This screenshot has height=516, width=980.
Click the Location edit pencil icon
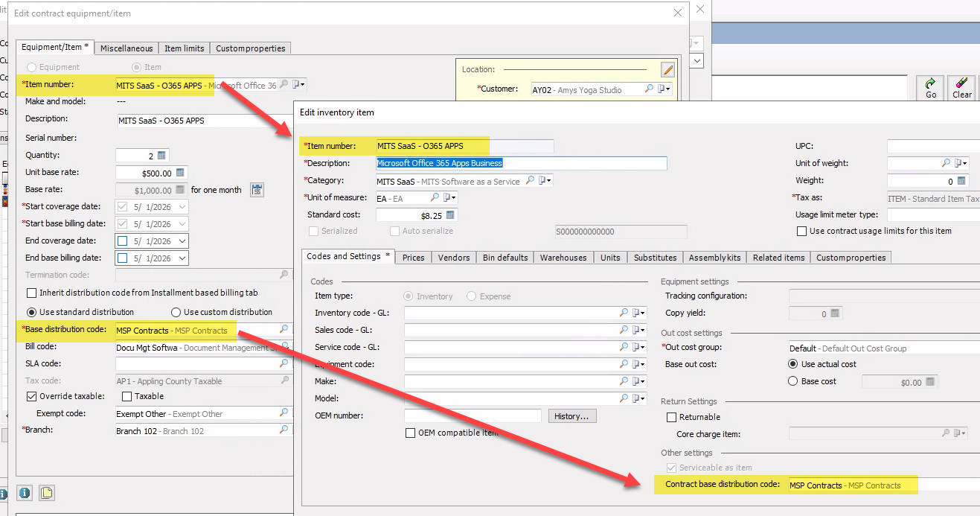click(x=667, y=70)
